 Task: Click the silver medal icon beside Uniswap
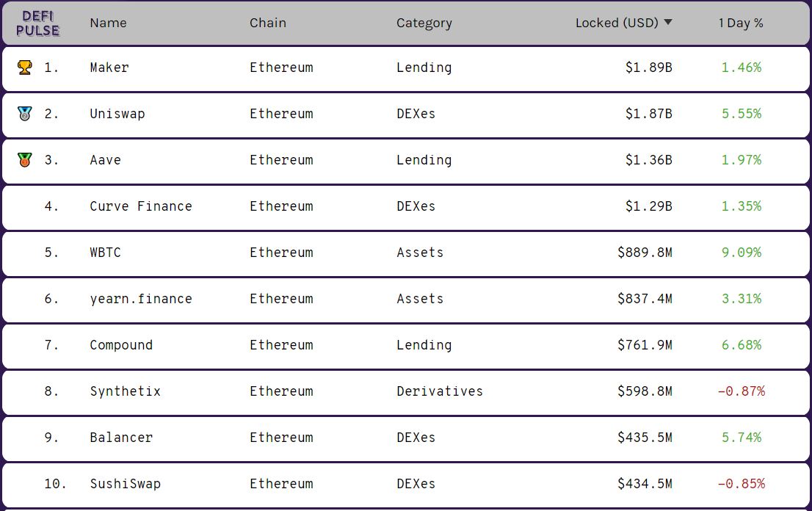point(24,114)
